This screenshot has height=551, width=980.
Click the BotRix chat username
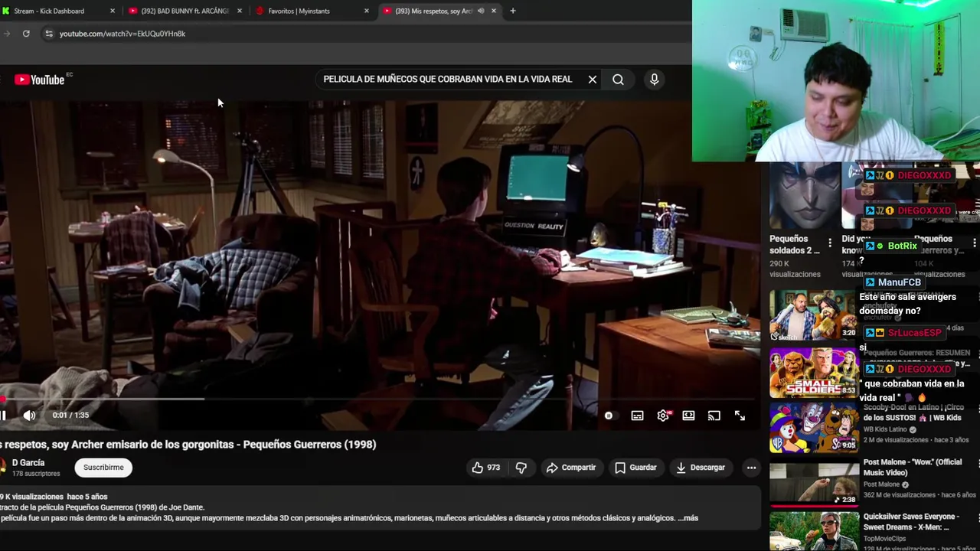click(x=902, y=246)
